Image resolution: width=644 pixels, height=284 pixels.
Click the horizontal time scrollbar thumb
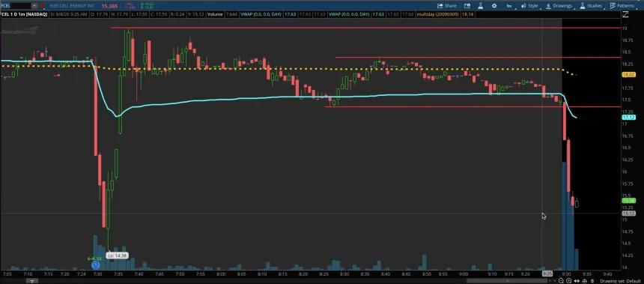[507, 280]
